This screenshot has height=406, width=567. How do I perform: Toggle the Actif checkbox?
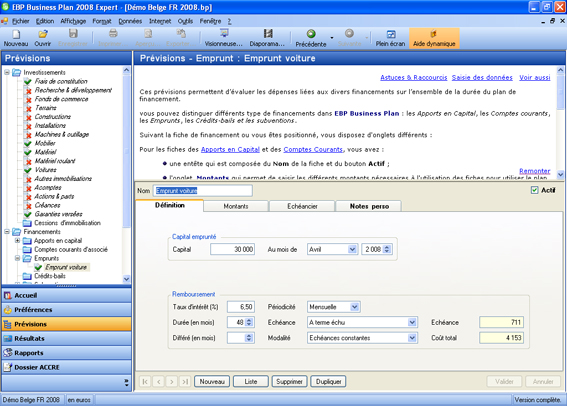coord(534,190)
